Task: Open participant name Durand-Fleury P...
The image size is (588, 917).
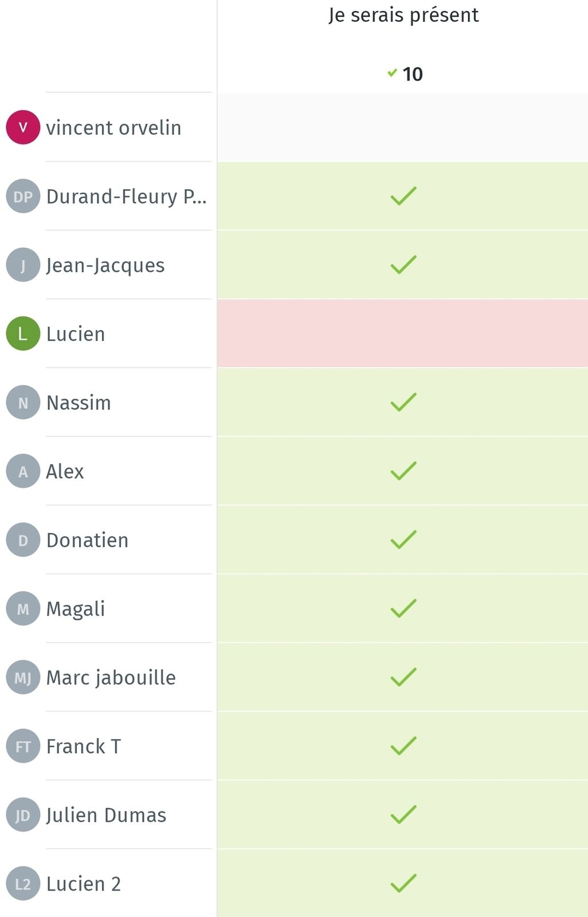Action: pos(127,197)
